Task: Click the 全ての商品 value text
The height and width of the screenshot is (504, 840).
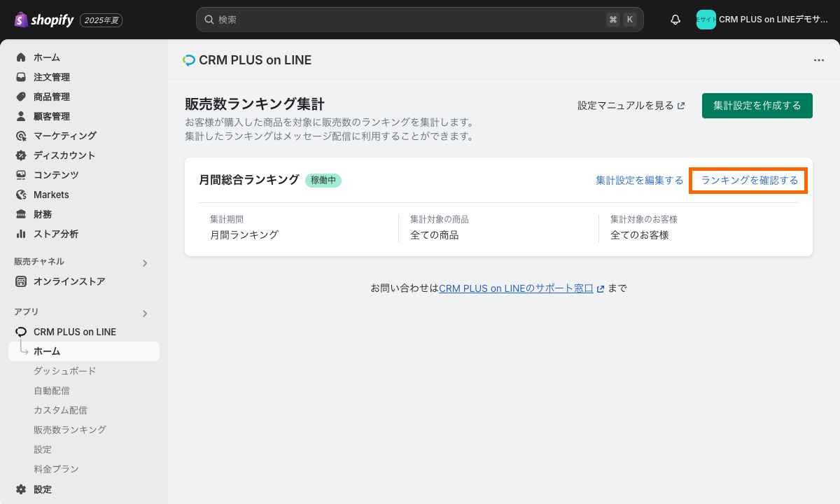Action: (434, 235)
